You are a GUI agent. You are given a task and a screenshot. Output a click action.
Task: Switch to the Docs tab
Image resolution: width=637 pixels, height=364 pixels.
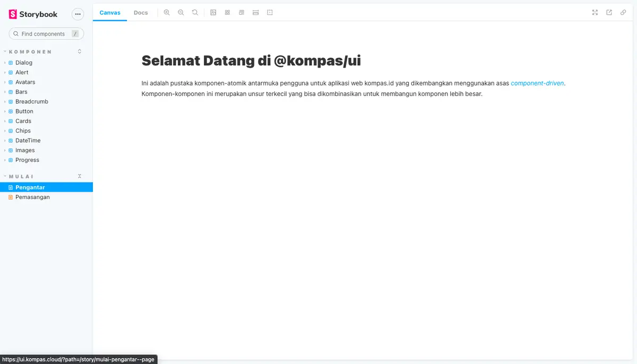[x=141, y=12]
